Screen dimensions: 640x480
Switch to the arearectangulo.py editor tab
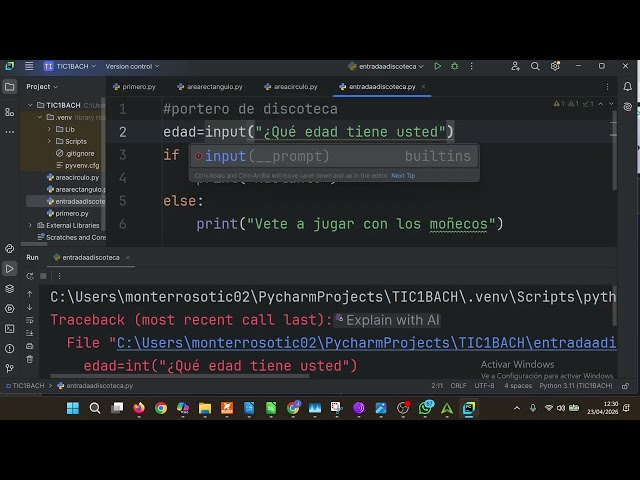tap(210, 87)
